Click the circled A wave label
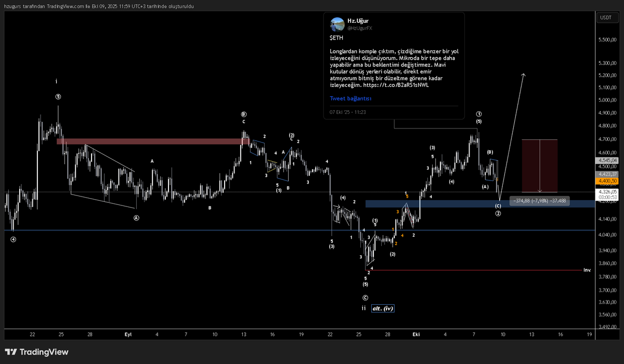624x364 pixels. (137, 218)
